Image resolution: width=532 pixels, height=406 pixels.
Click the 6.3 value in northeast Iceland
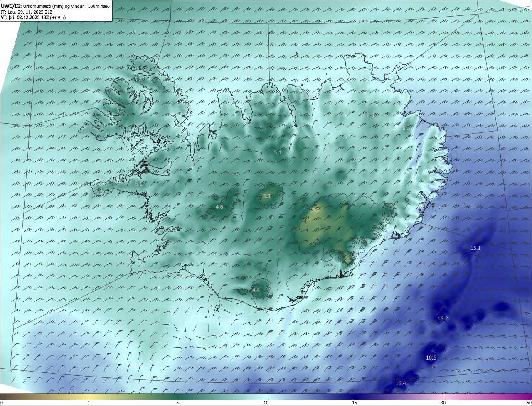coord(406,128)
